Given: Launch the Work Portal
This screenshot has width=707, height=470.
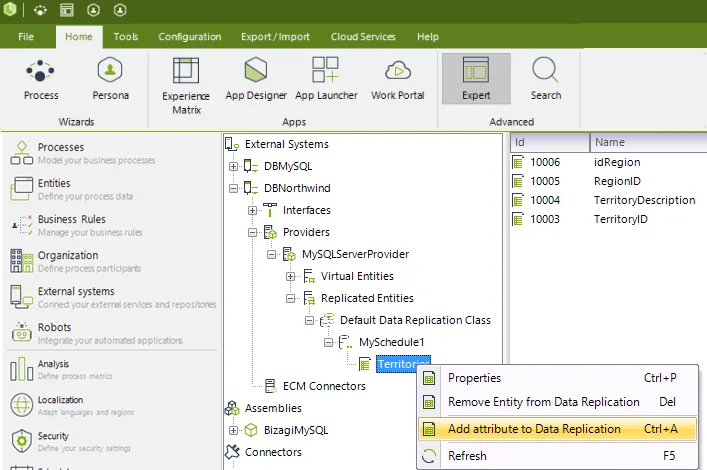Looking at the screenshot, I should 397,79.
